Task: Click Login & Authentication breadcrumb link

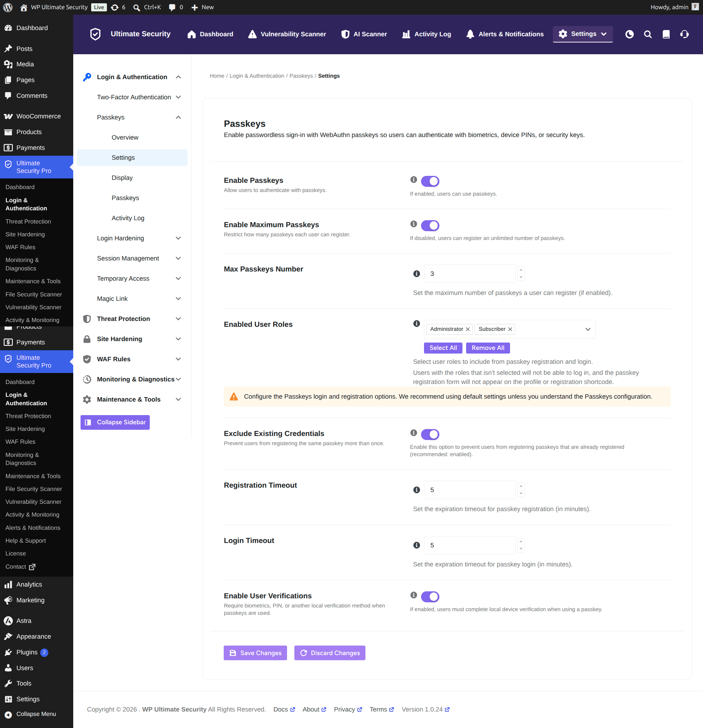Action: (x=257, y=76)
